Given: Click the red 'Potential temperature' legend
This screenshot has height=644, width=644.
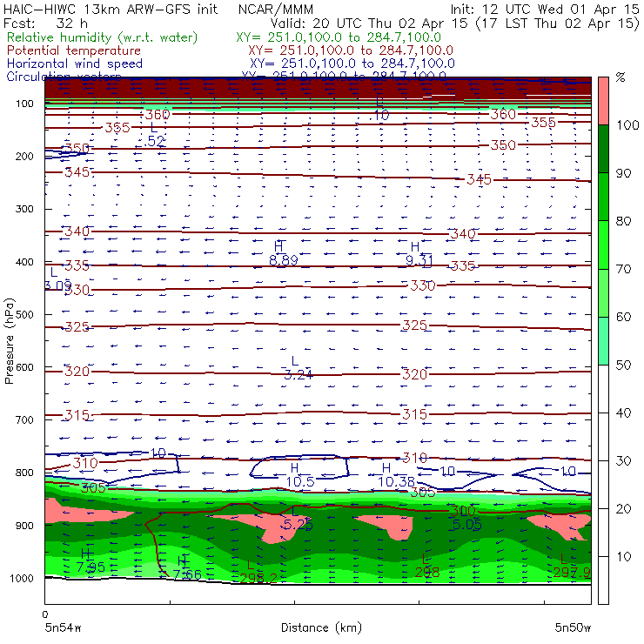Looking at the screenshot, I should [74, 50].
